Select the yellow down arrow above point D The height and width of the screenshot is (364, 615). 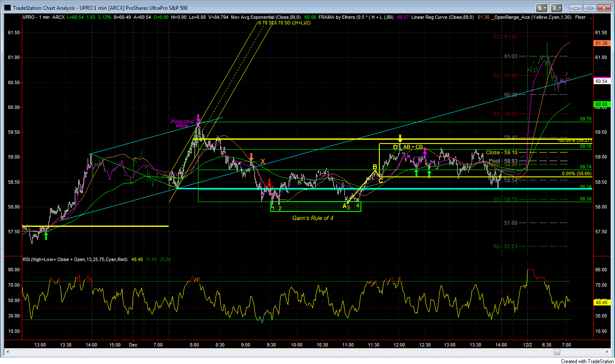400,138
